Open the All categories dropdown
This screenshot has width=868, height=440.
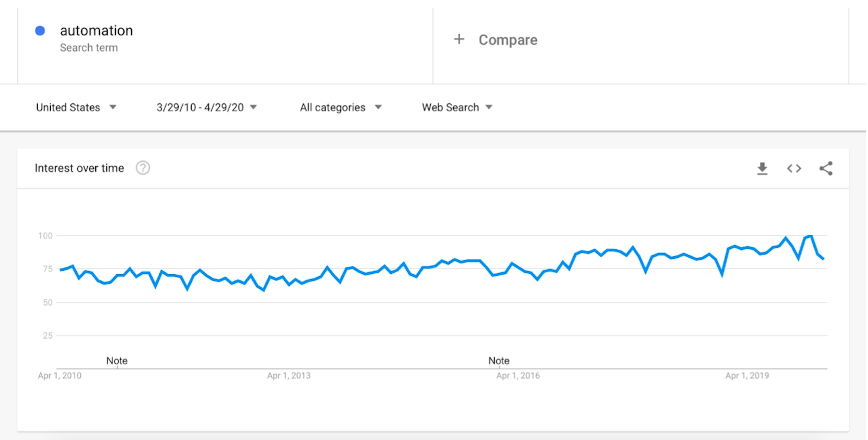point(341,107)
